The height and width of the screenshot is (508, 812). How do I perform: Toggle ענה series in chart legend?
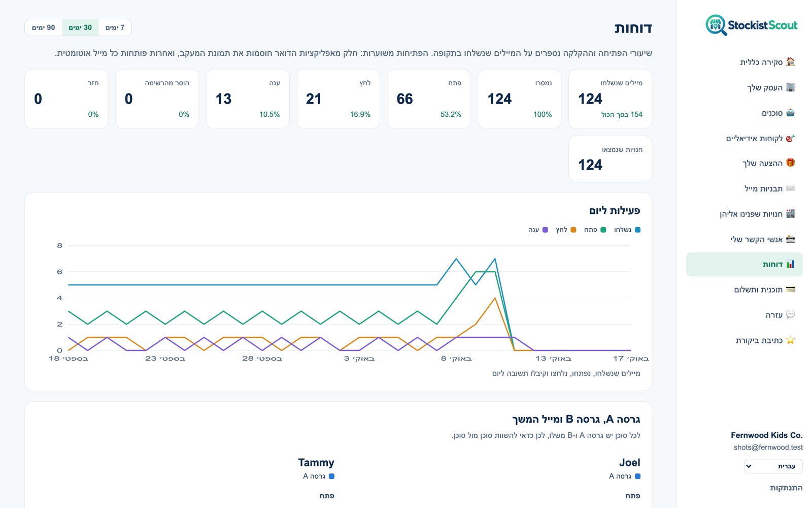pyautogui.click(x=538, y=230)
